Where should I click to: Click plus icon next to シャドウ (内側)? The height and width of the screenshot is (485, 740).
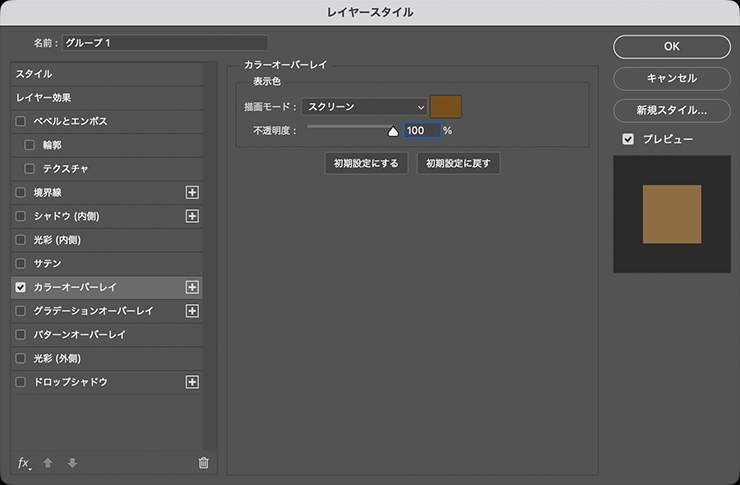(193, 216)
